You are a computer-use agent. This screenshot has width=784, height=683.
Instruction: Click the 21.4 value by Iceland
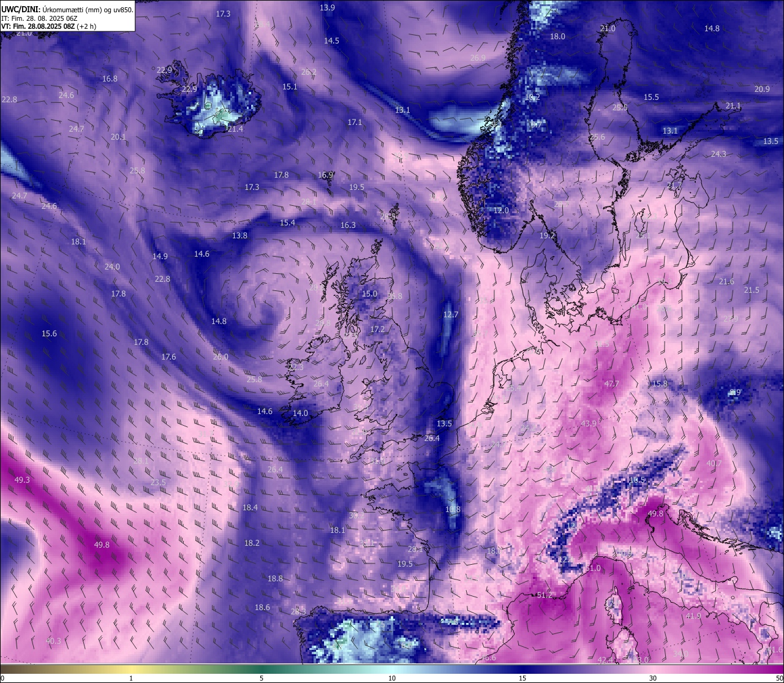click(x=235, y=129)
